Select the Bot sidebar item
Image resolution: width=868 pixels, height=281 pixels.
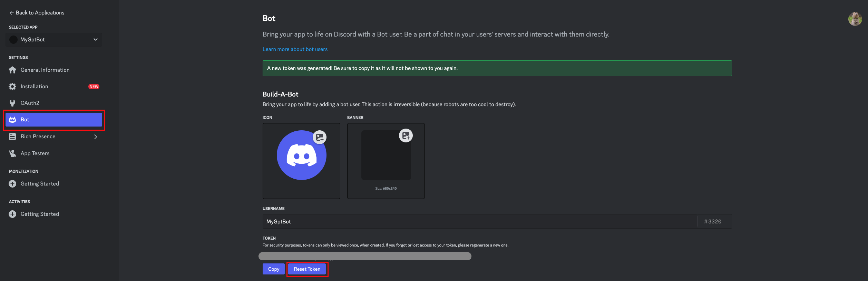tap(54, 120)
